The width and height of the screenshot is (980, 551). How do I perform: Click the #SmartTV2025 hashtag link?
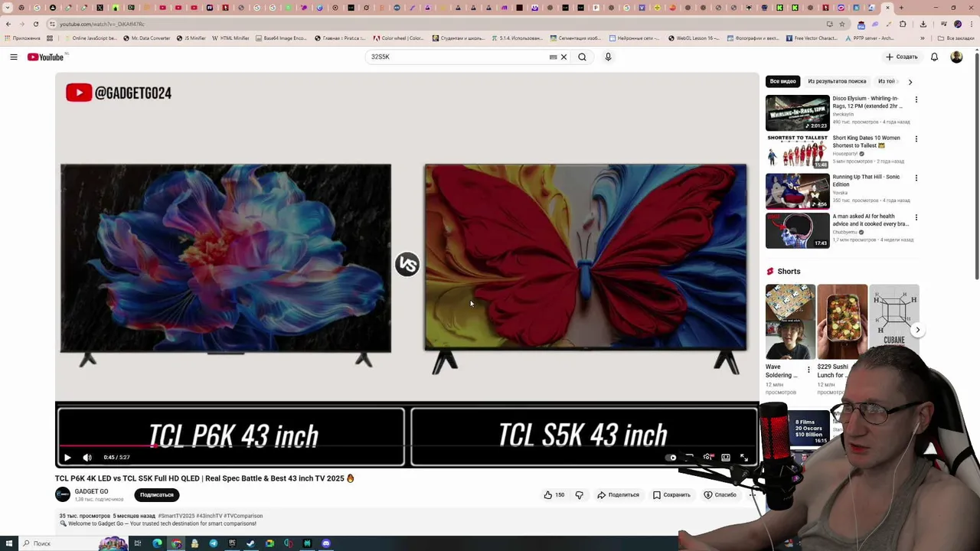[177, 516]
